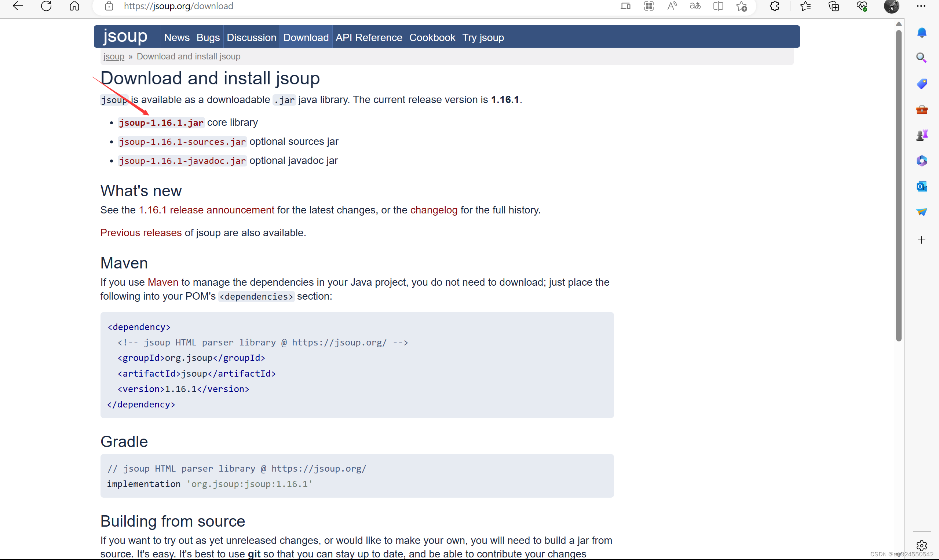Image resolution: width=939 pixels, height=560 pixels.
Task: Click the sidebar settings gear icon
Action: [x=921, y=545]
